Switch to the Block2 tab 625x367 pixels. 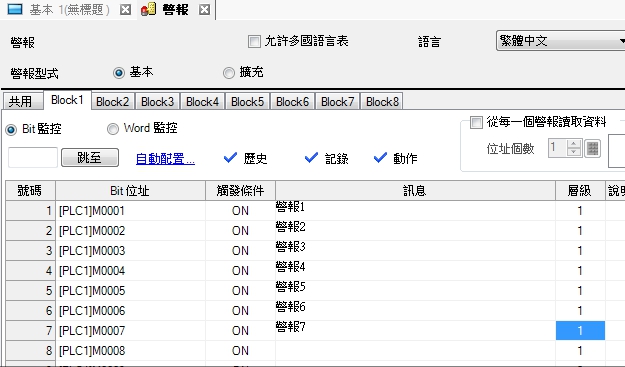click(113, 102)
